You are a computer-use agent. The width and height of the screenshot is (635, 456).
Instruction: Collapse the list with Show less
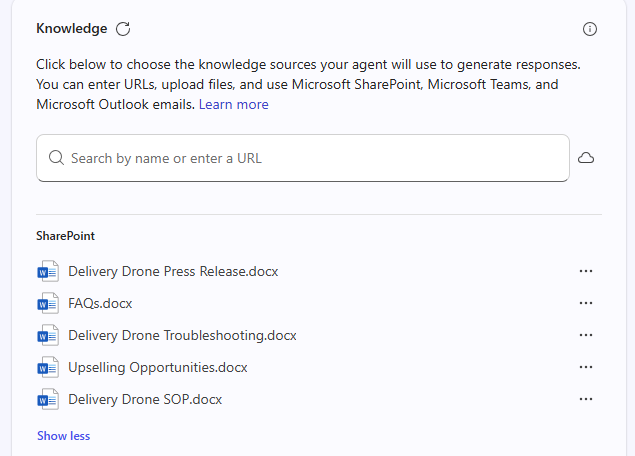(x=63, y=436)
